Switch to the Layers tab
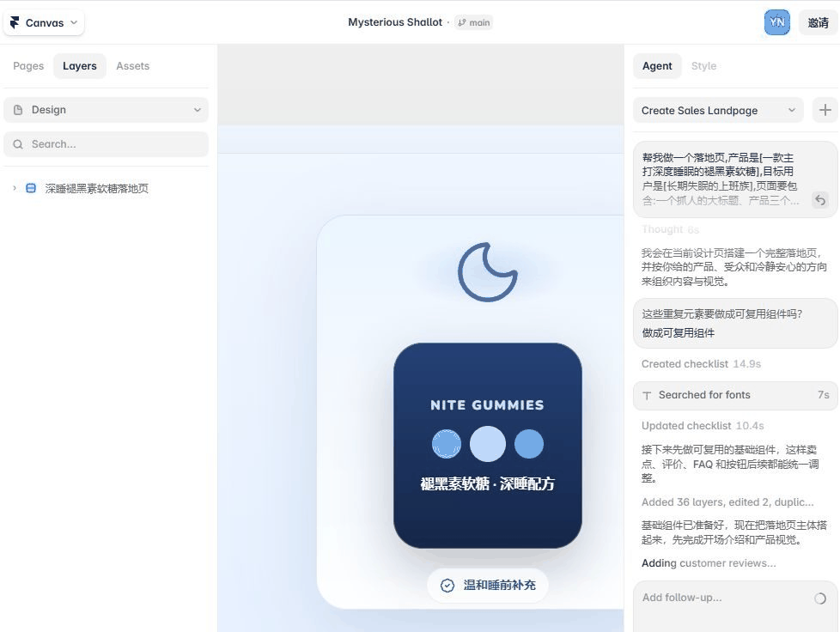 pyautogui.click(x=79, y=66)
